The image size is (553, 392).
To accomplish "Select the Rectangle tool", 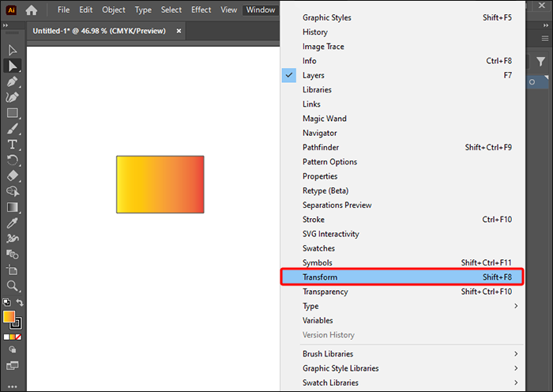I will coord(13,113).
